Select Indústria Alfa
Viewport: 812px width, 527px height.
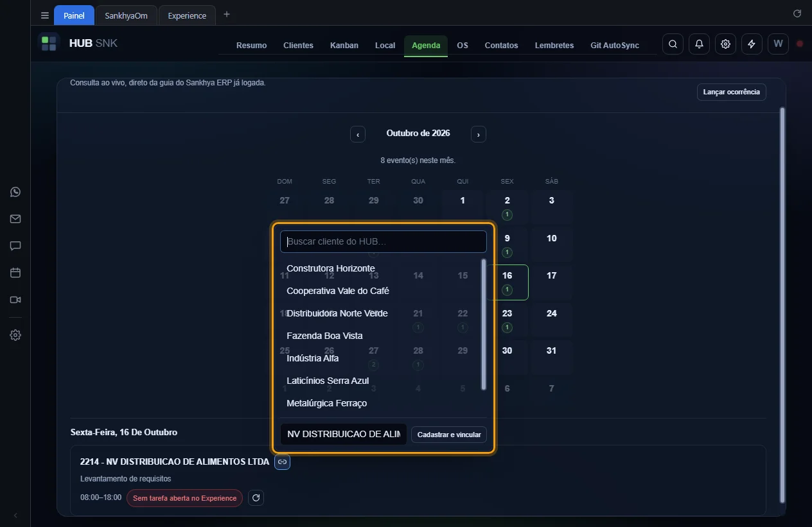(380, 358)
